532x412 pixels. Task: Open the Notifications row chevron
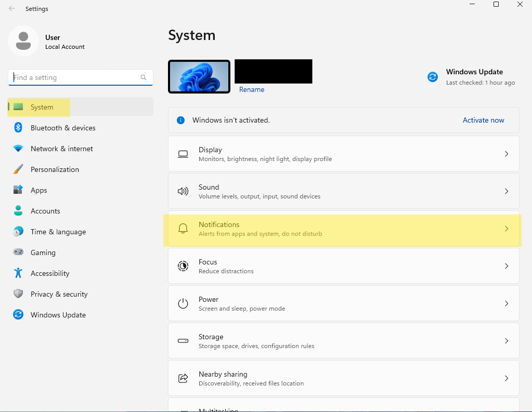(507, 229)
